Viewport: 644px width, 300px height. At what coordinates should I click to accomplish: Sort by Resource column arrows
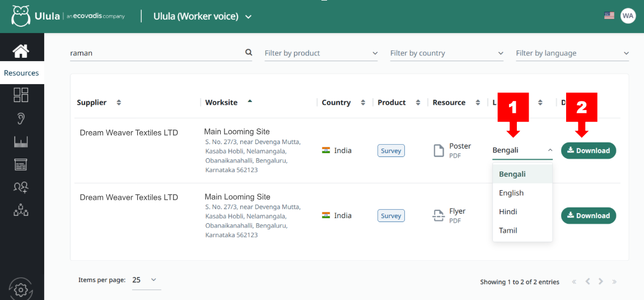click(478, 103)
